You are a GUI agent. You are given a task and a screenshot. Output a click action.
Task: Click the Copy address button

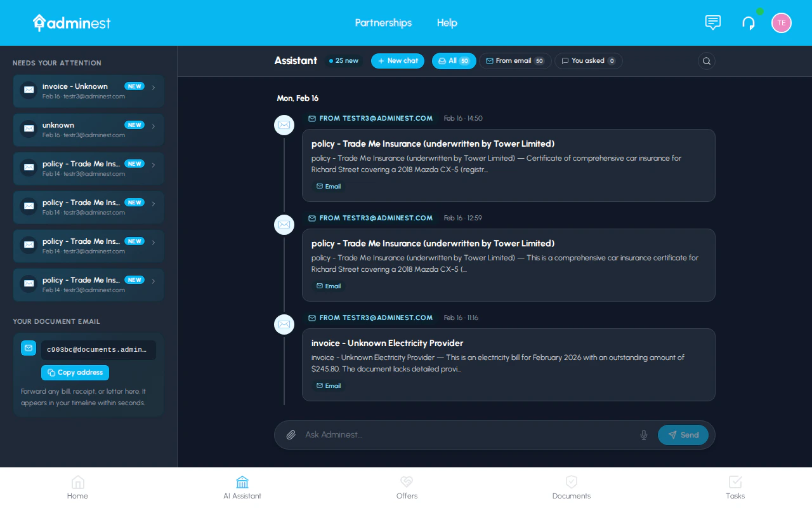point(75,373)
